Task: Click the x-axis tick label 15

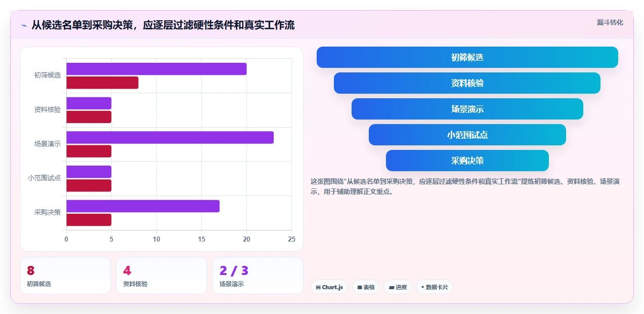Action: pyautogui.click(x=201, y=239)
